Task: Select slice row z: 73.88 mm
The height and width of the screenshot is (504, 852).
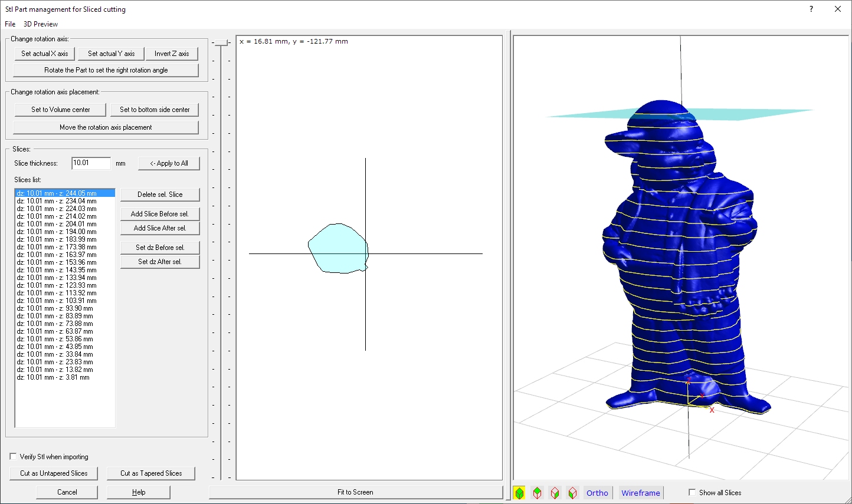Action: (65, 324)
